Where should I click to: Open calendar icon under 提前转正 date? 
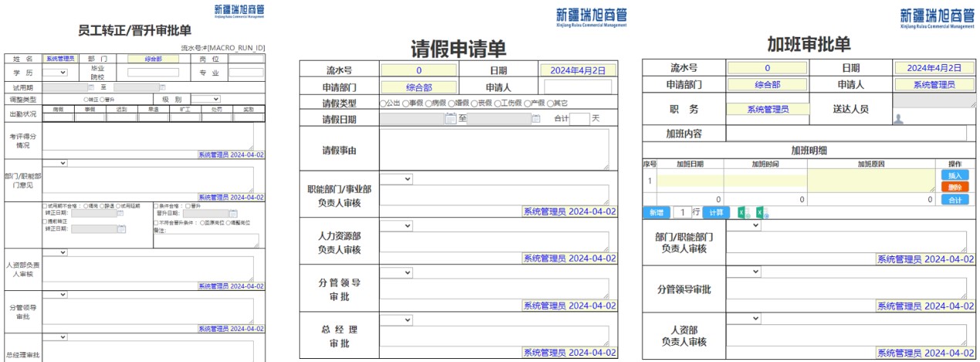121,228
